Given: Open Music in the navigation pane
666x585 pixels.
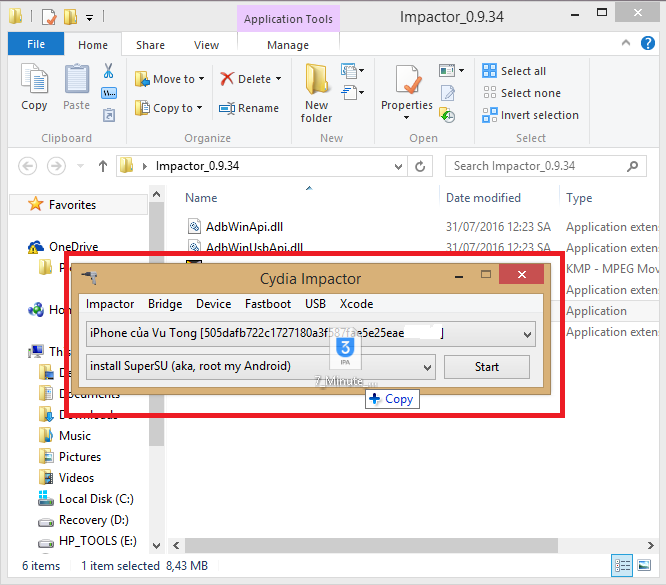Looking at the screenshot, I should (65, 436).
